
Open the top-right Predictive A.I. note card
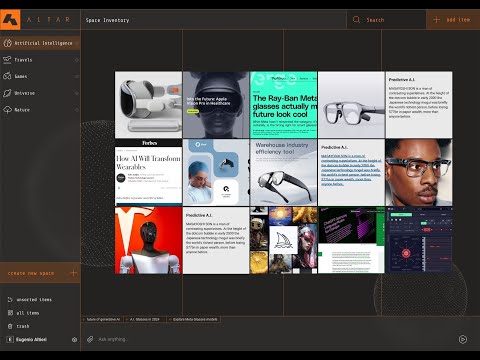419,105
